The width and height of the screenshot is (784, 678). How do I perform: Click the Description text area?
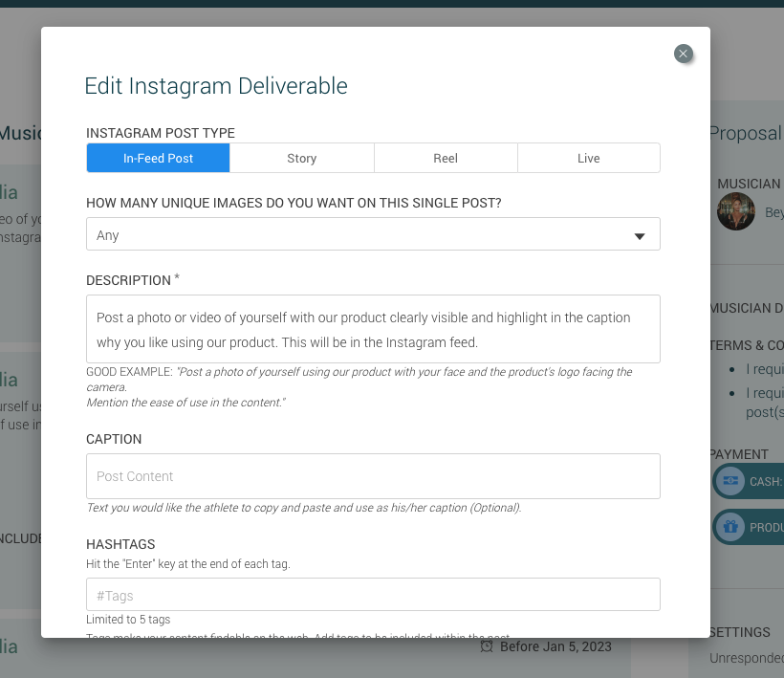373,329
